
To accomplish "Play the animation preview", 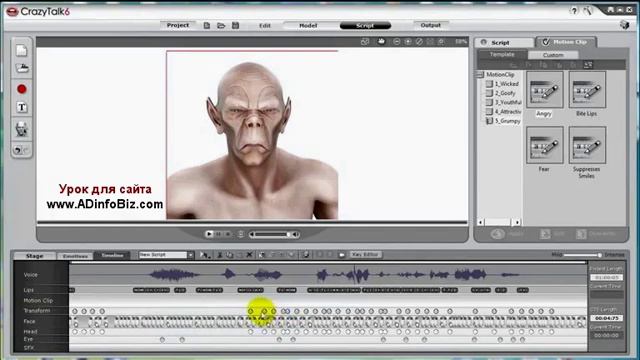I will [209, 234].
